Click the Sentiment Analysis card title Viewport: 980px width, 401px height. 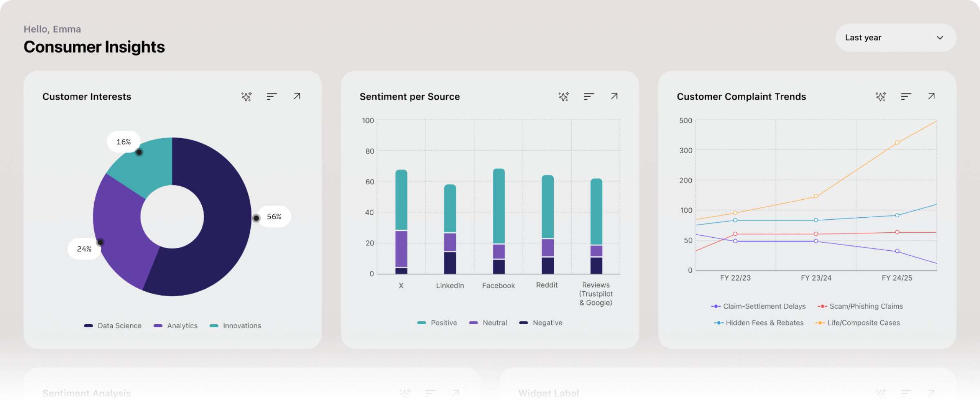point(87,393)
